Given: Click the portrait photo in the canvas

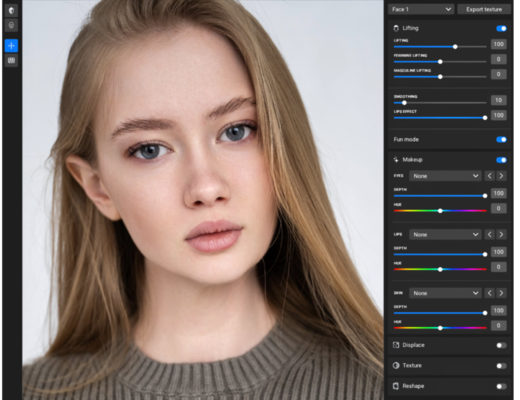Looking at the screenshot, I should click(x=203, y=200).
